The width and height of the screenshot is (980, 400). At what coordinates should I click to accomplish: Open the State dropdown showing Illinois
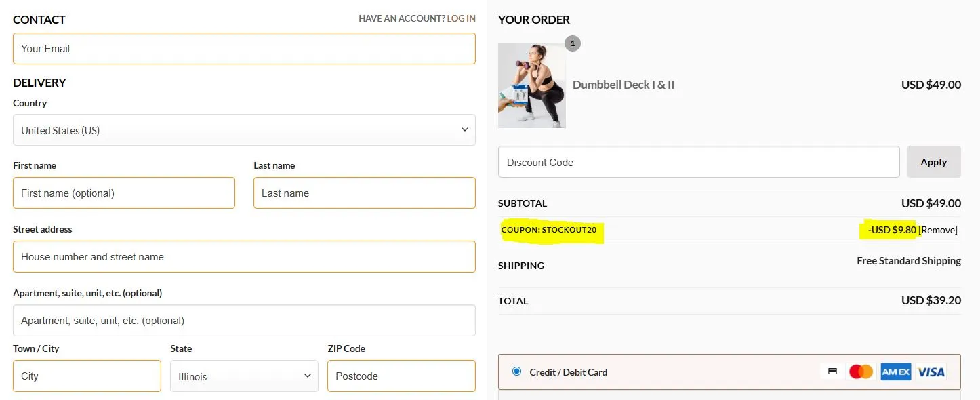tap(244, 376)
